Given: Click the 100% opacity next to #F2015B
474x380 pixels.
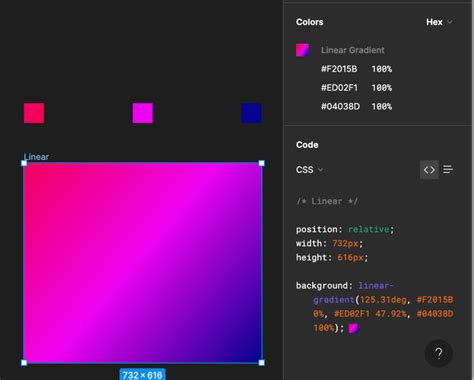Looking at the screenshot, I should [382, 69].
